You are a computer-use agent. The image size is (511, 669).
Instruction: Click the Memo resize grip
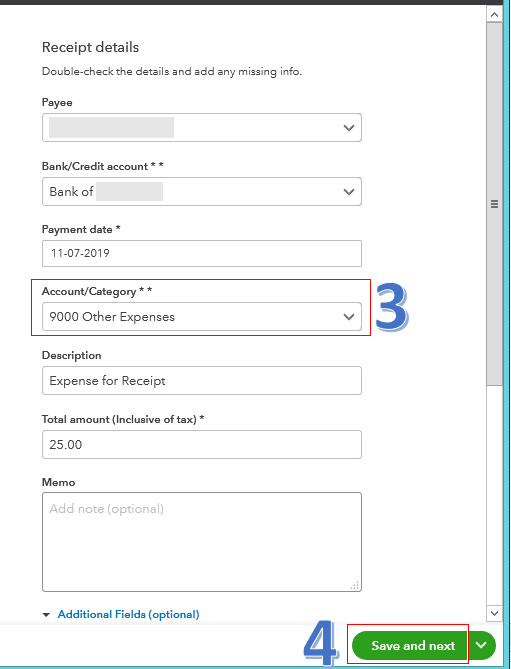pos(355,585)
